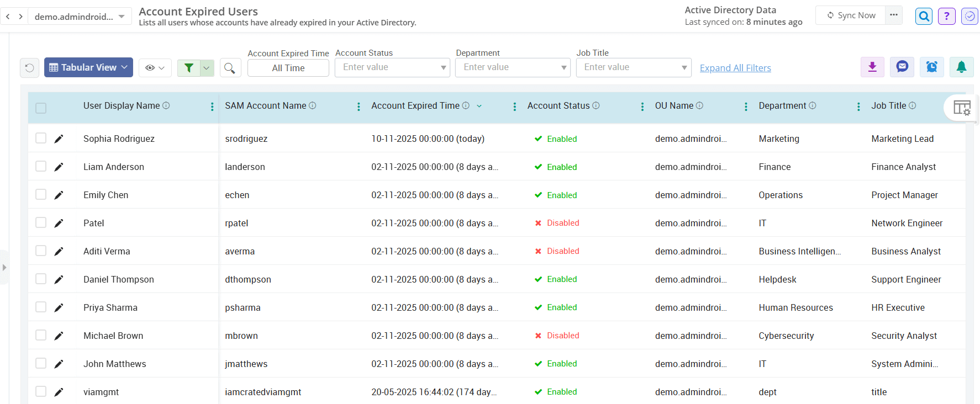The image size is (980, 404).
Task: Edit Liam Anderson with the pencil icon
Action: pyautogui.click(x=59, y=167)
